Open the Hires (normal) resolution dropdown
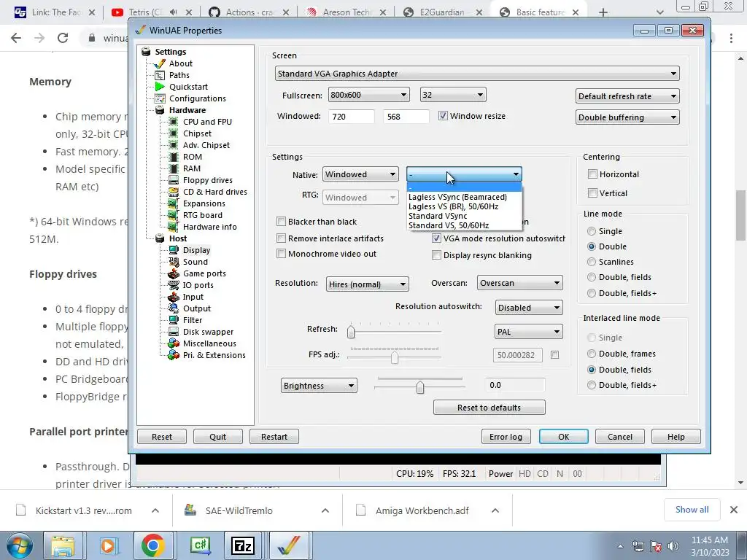This screenshot has height=560, width=747. pyautogui.click(x=368, y=284)
